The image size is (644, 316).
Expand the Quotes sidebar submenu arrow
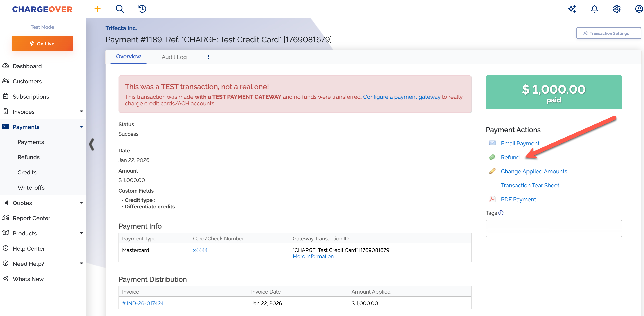(x=81, y=203)
